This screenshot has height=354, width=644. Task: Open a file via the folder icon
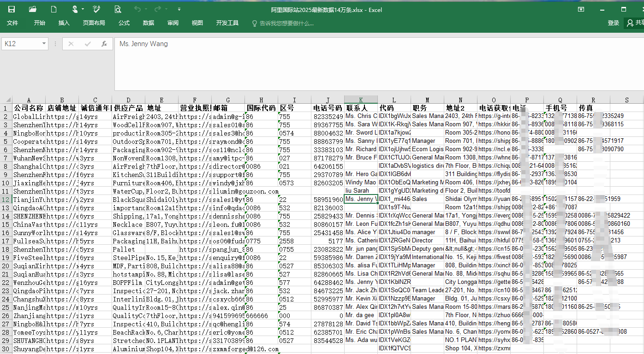33,9
